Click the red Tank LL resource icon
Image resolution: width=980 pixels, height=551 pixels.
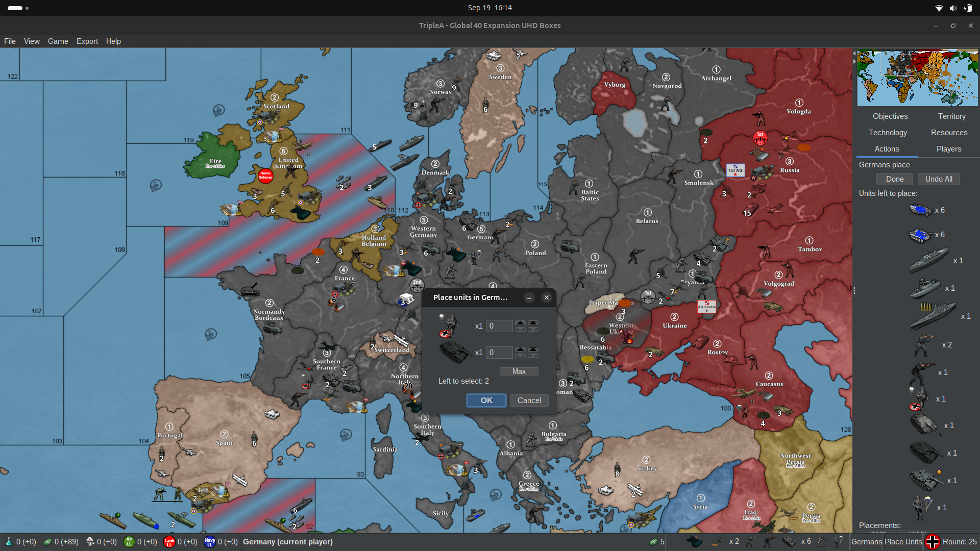(x=169, y=542)
